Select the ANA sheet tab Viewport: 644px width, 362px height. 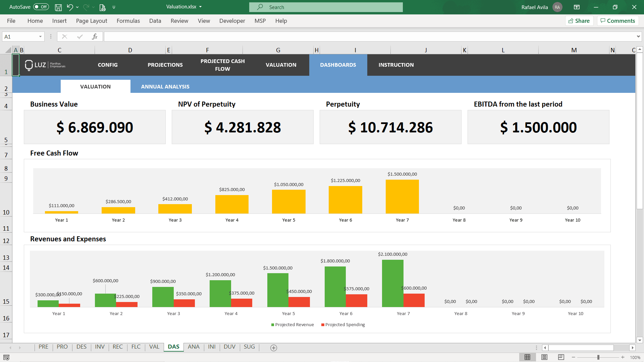point(194,347)
